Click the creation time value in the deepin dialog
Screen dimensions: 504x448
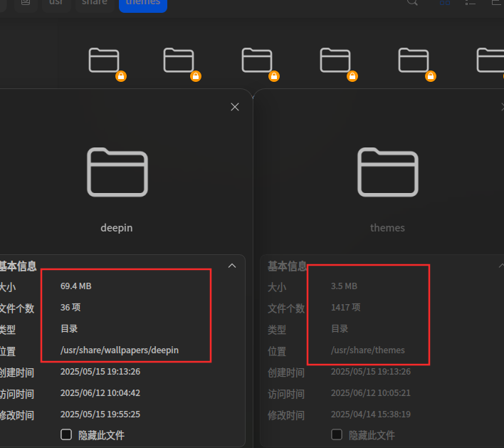coord(100,372)
